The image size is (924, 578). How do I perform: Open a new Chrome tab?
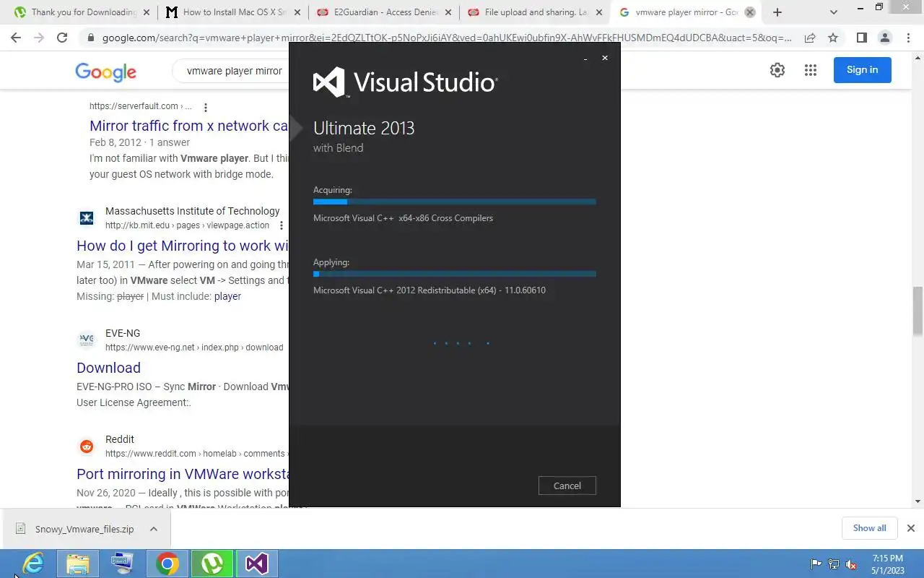pos(777,12)
